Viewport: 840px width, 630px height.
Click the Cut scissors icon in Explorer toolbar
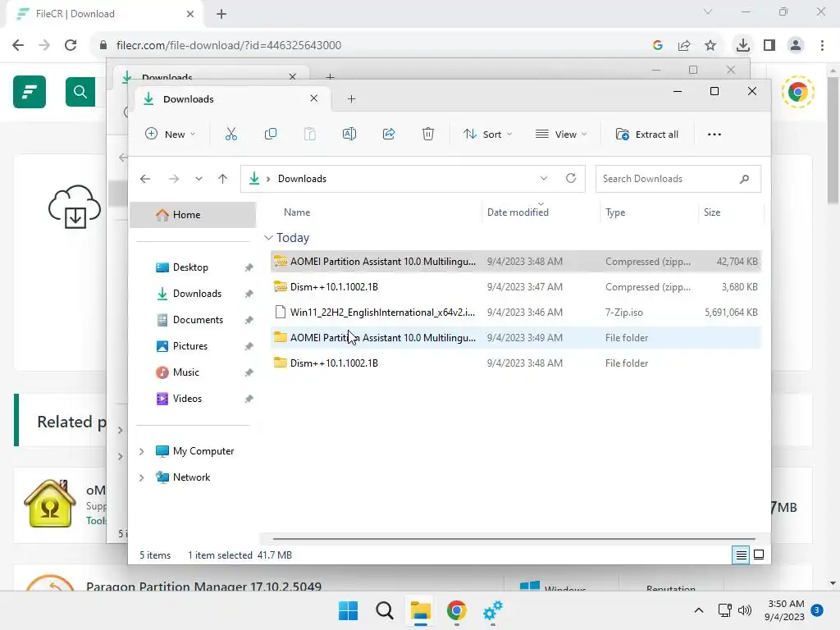click(x=231, y=134)
